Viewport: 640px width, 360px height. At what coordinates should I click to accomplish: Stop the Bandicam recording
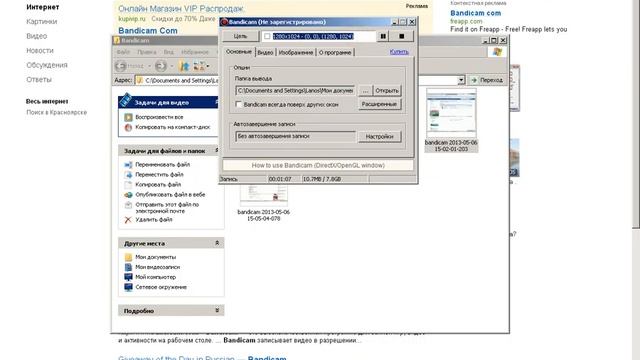pyautogui.click(x=402, y=36)
